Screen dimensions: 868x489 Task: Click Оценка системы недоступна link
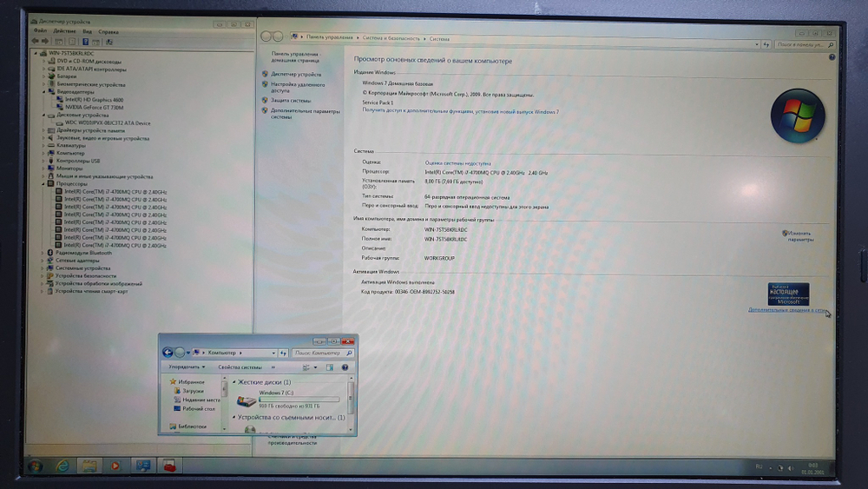(457, 163)
